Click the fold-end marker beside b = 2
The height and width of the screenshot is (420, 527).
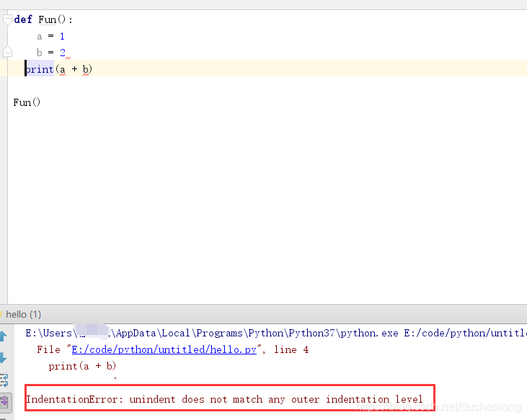[7, 52]
